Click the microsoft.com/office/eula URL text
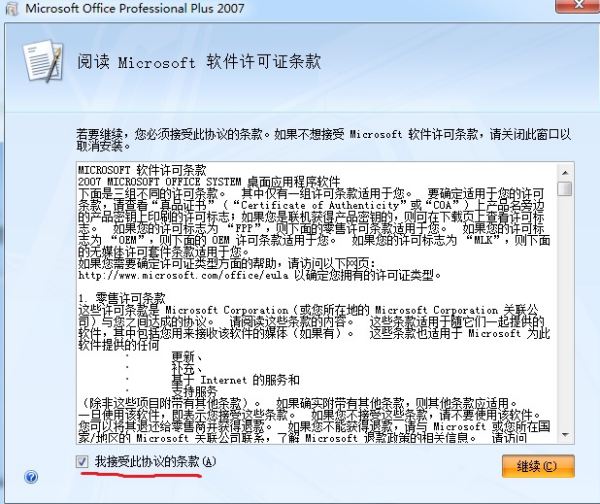Viewport: 600px width, 504px height. 183,275
